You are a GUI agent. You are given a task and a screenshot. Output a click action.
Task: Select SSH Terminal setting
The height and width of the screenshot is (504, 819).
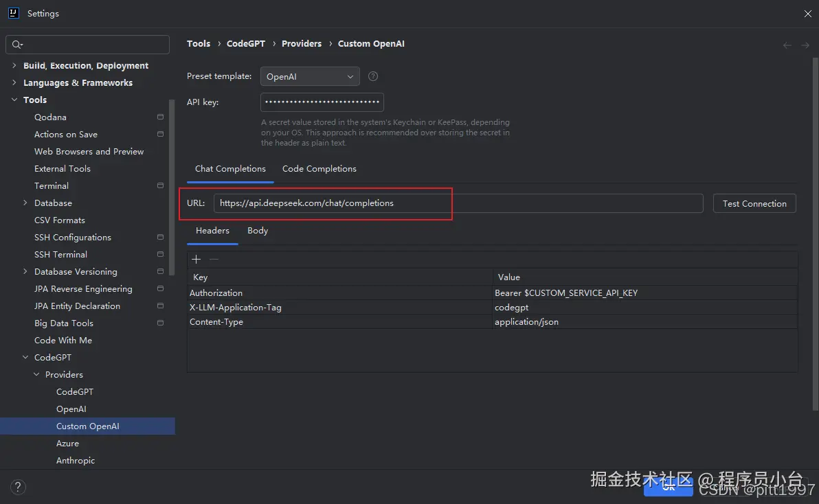tap(60, 255)
